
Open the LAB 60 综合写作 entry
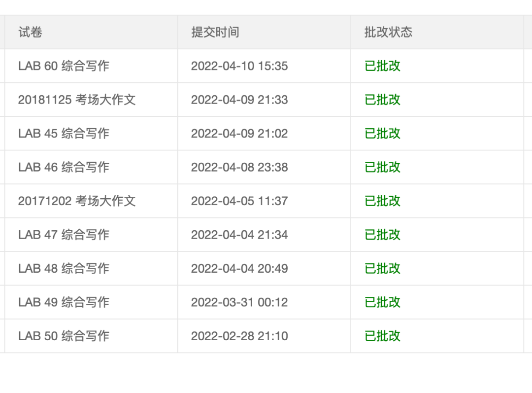pos(64,66)
